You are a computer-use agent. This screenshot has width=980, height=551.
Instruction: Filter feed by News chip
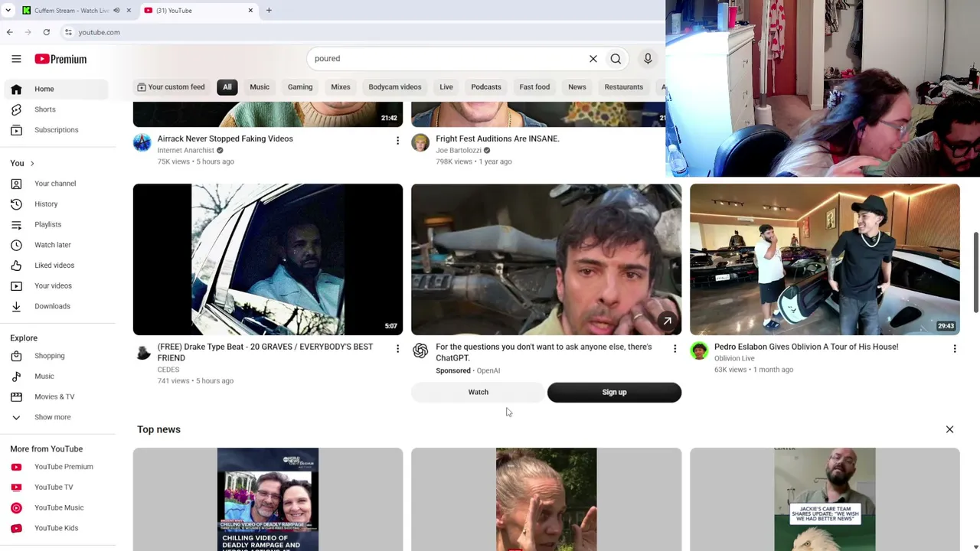[577, 87]
